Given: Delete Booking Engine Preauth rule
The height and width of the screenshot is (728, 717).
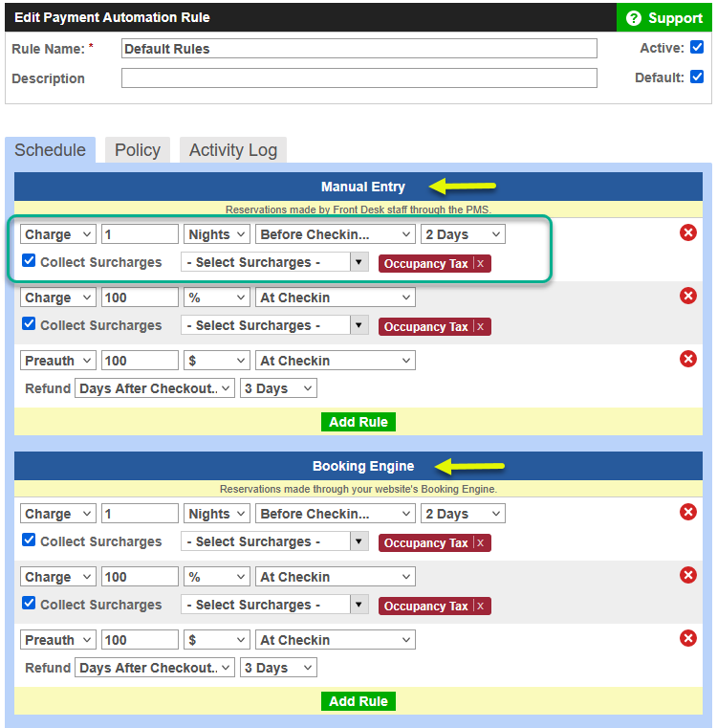Looking at the screenshot, I should pyautogui.click(x=687, y=638).
